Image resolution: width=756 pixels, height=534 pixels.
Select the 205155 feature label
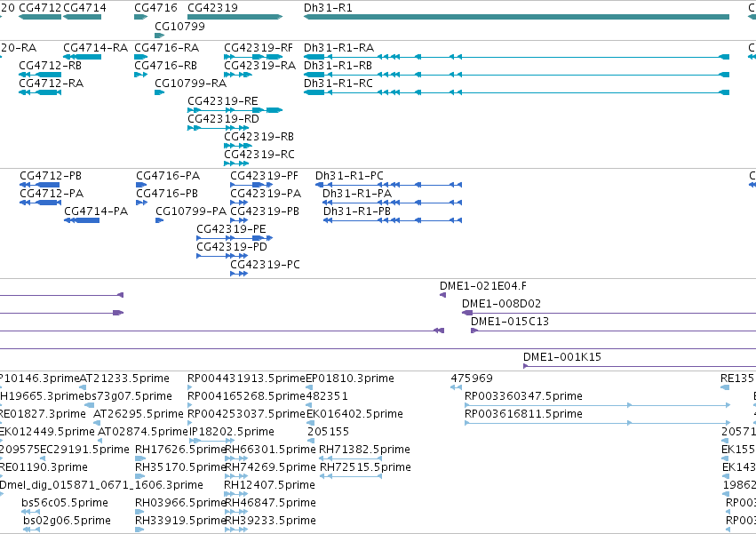[329, 432]
